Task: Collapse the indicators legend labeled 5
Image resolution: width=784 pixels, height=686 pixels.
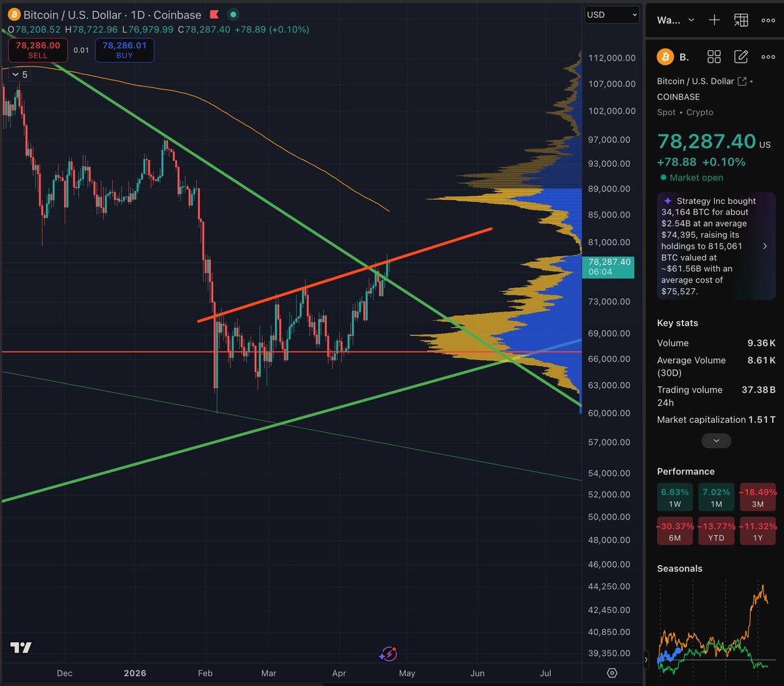Action: click(x=20, y=74)
